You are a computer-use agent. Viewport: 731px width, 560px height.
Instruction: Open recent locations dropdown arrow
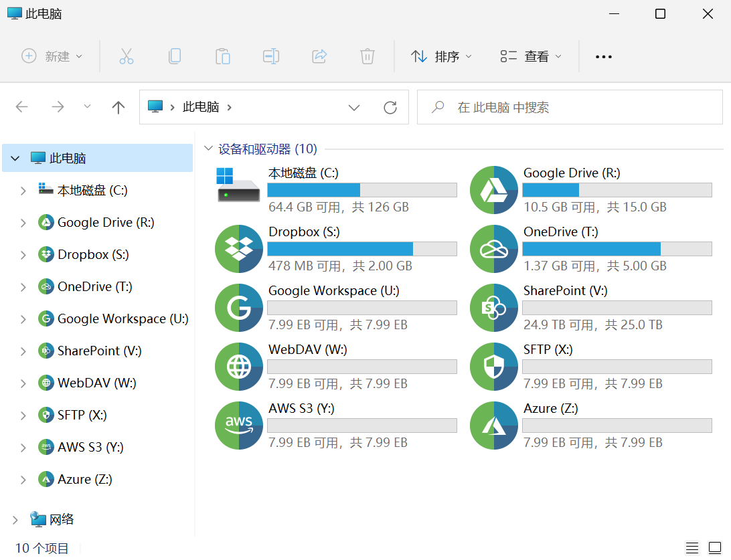click(87, 106)
